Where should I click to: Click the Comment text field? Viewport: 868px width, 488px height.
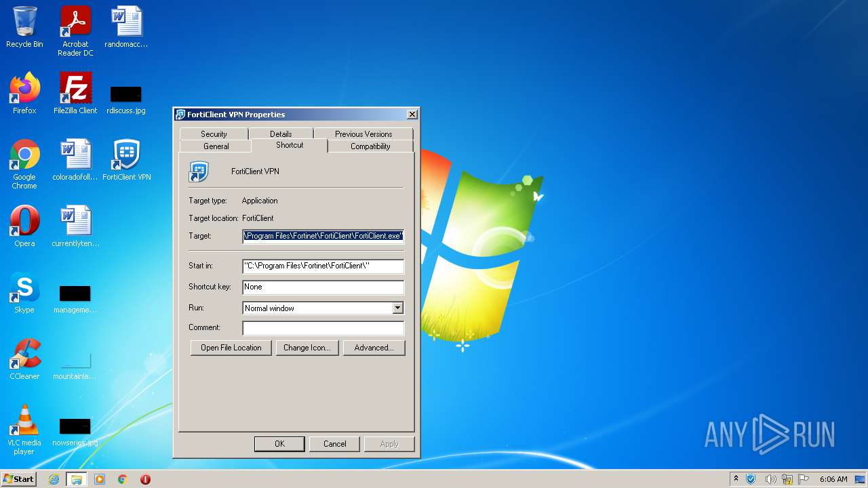pos(323,328)
